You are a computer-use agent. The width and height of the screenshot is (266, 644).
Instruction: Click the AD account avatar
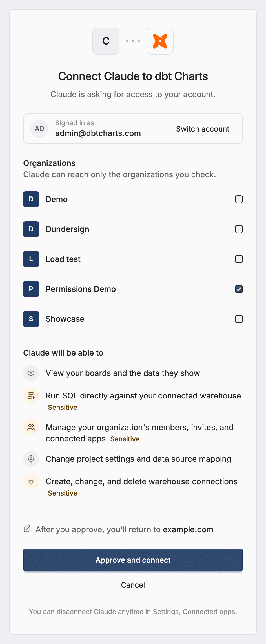click(39, 129)
